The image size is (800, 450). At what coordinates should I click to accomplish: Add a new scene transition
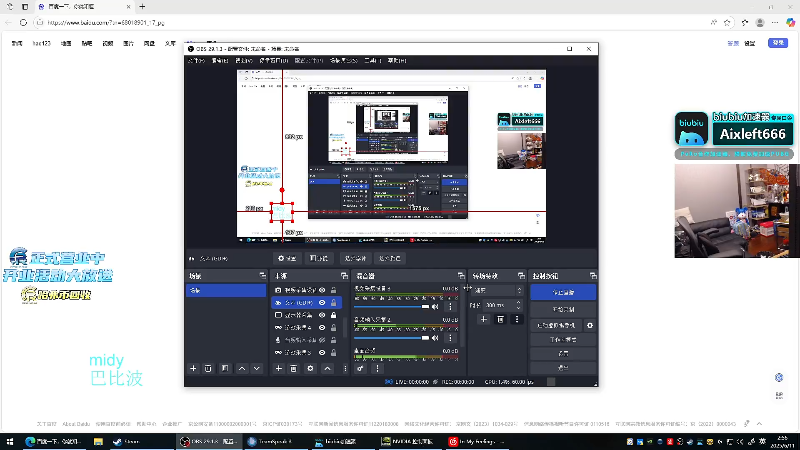[x=484, y=319]
